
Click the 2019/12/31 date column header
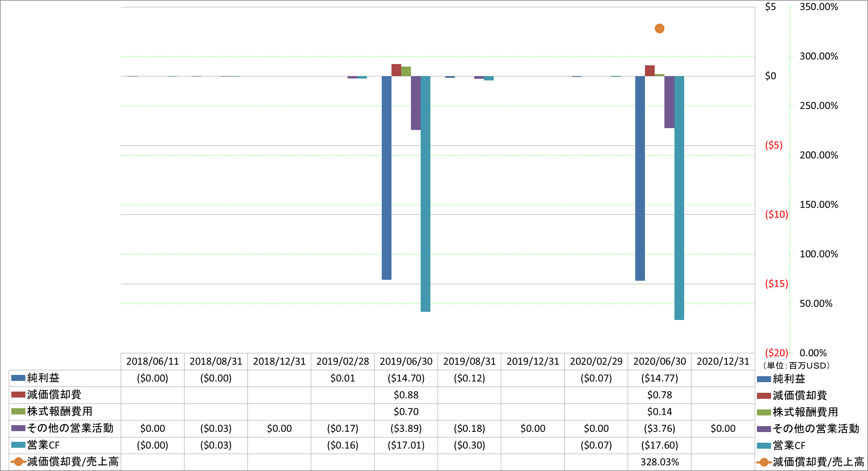(533, 361)
